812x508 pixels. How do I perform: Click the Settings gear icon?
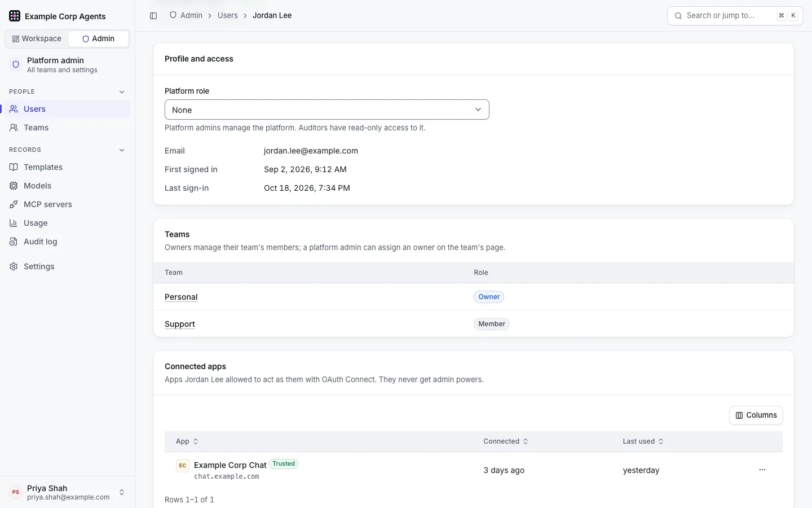[14, 266]
